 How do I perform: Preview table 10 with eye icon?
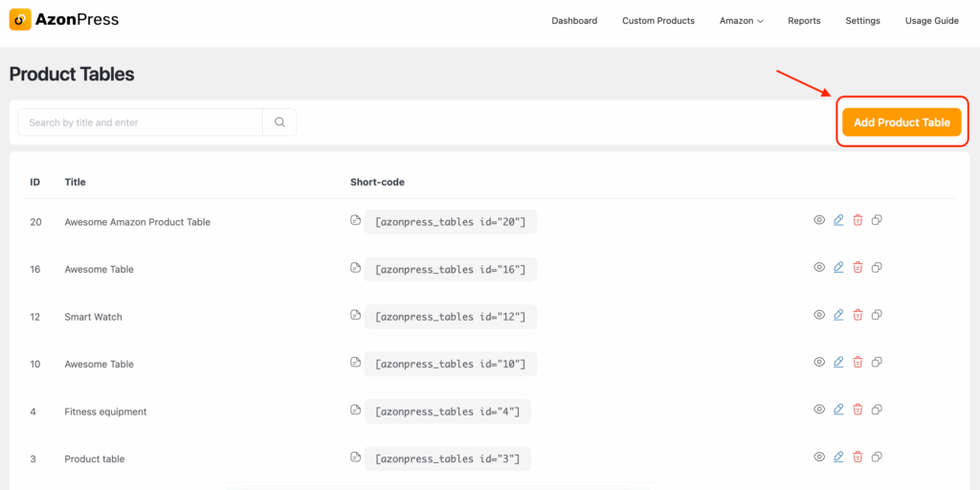coord(819,362)
